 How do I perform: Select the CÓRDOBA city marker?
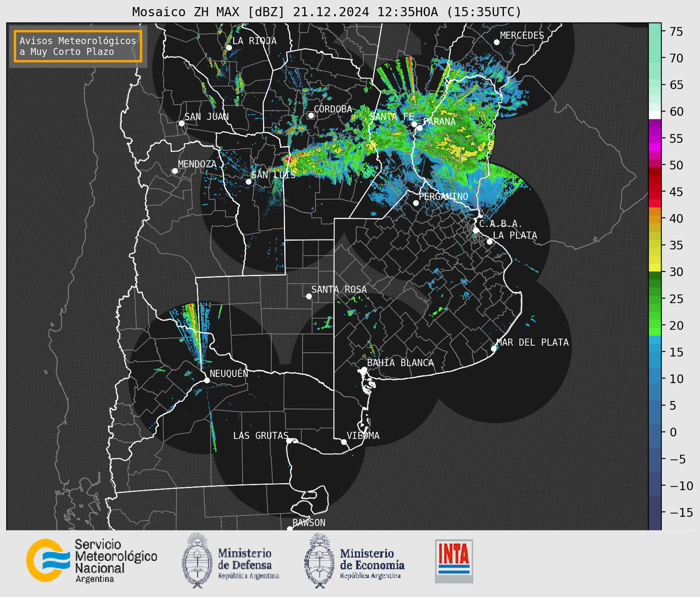pyautogui.click(x=311, y=115)
